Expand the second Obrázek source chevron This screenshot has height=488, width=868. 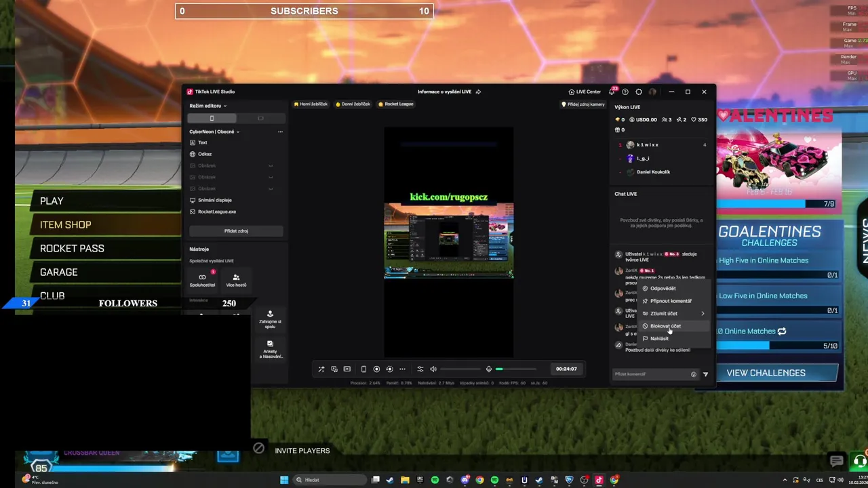point(271,177)
